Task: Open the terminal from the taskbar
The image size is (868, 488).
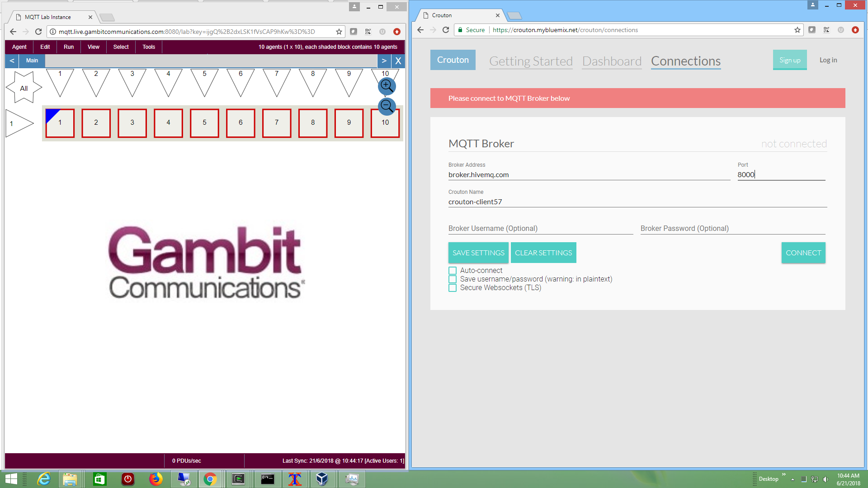Action: click(x=268, y=479)
